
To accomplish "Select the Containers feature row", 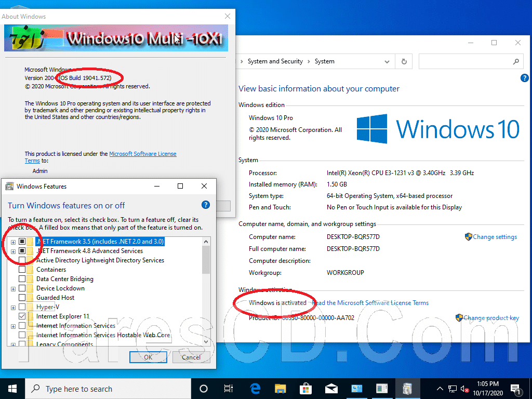I will tap(51, 270).
